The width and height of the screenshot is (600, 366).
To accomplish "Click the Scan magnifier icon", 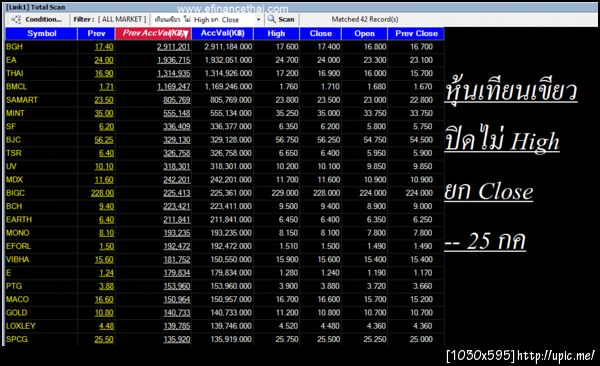I will (271, 19).
